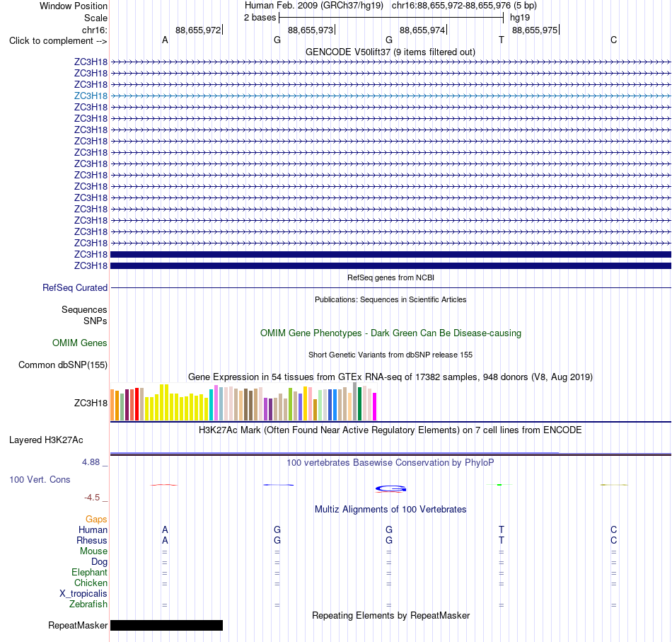Viewport: 672px width, 642px height.
Task: Click the blue G logo in the PhyloP track
Action: (x=390, y=488)
